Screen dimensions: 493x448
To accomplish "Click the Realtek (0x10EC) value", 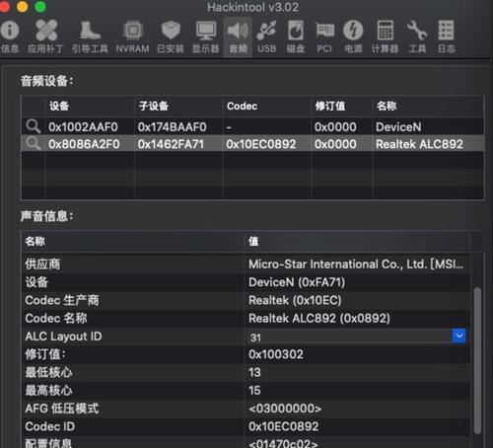I will coord(295,300).
